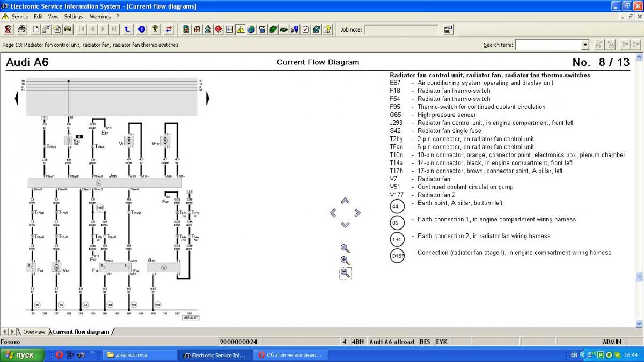Switch to the Overview tab
Viewport: 644px width, 362px height.
pyautogui.click(x=34, y=332)
